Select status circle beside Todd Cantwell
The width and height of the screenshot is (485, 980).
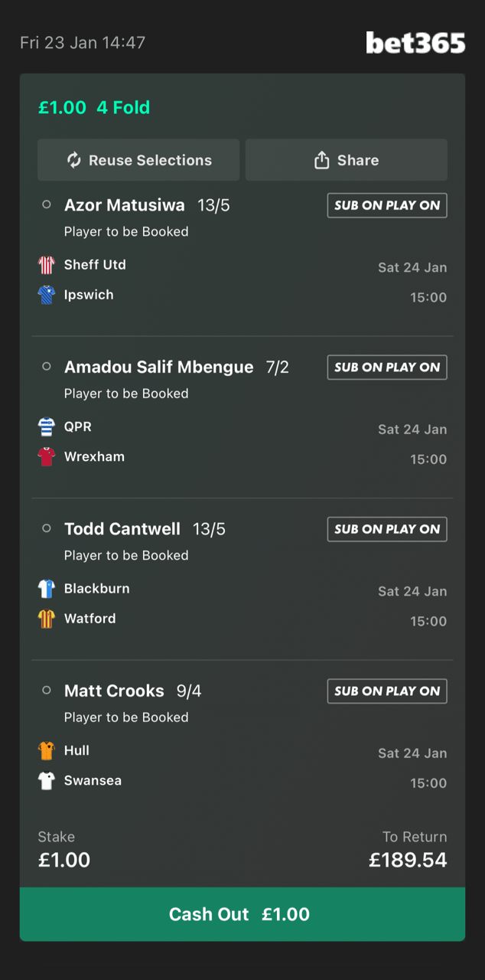coord(47,529)
